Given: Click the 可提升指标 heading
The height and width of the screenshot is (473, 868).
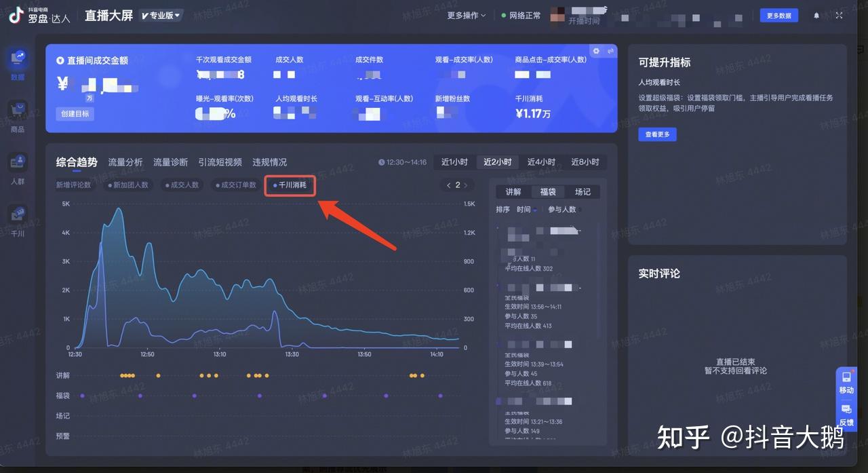Looking at the screenshot, I should pyautogui.click(x=664, y=62).
